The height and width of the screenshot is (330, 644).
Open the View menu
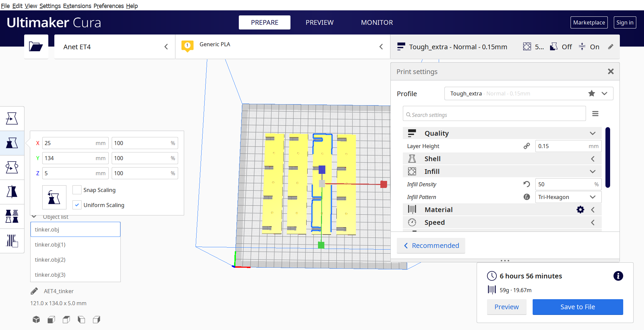coord(31,6)
